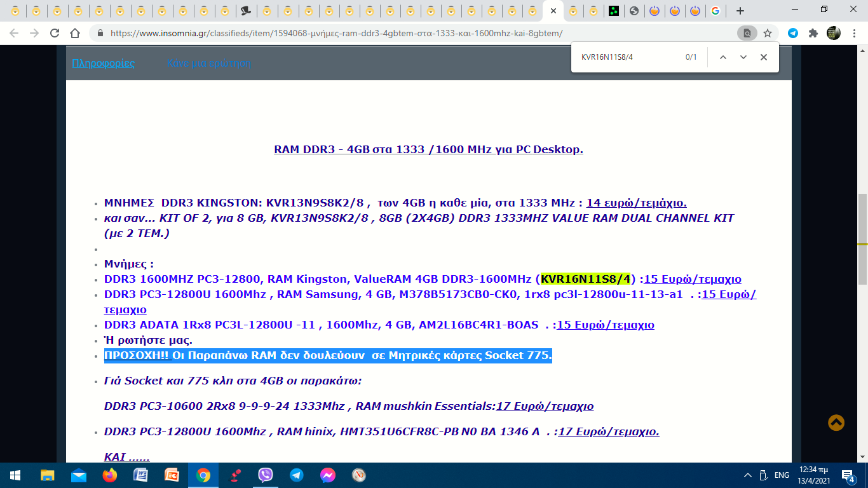Viewport: 868px width, 488px height.
Task: Open Chrome's three-dot menu
Action: pos(854,33)
